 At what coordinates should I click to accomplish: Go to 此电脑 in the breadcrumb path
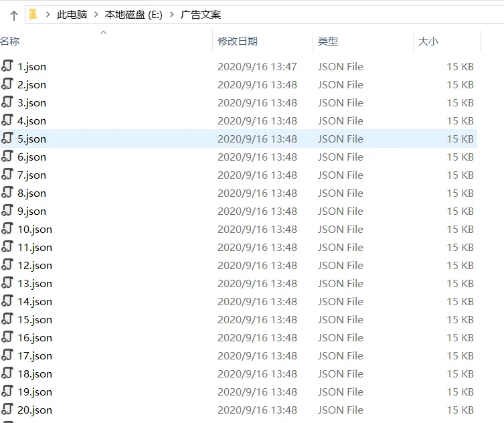[72, 15]
